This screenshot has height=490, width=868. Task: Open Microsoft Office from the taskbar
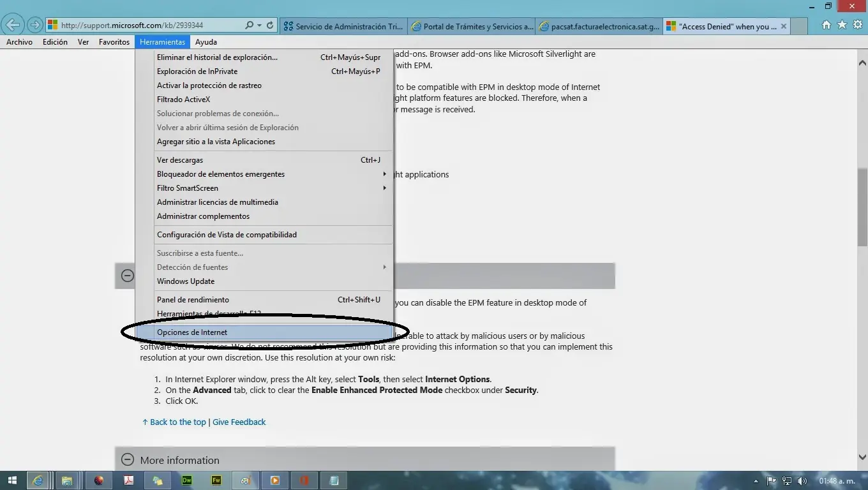[x=304, y=480]
